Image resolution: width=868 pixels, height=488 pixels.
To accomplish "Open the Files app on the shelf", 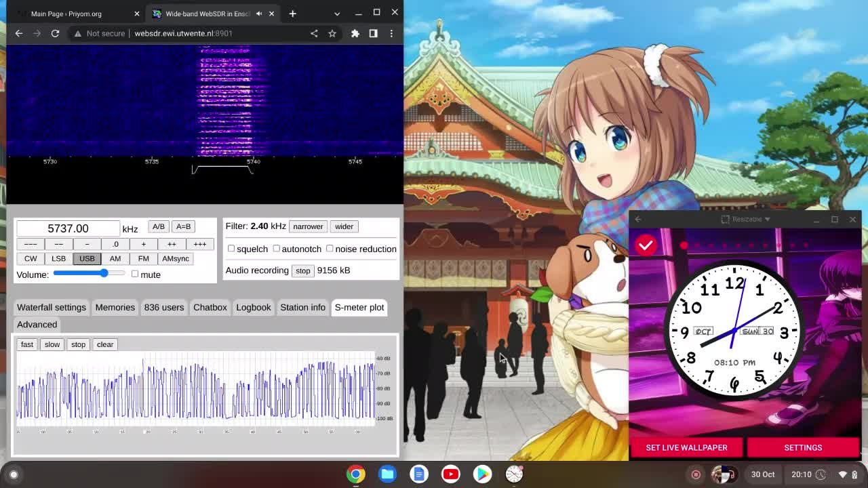I will (388, 474).
